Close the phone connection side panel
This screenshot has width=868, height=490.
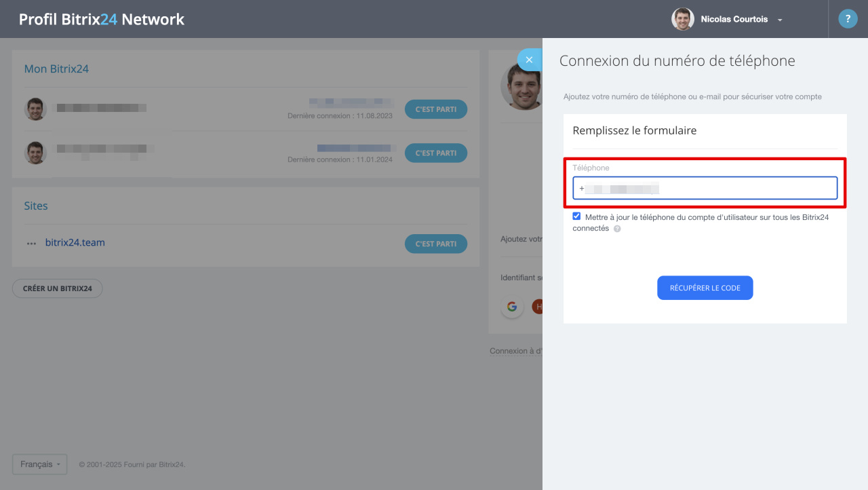click(530, 60)
